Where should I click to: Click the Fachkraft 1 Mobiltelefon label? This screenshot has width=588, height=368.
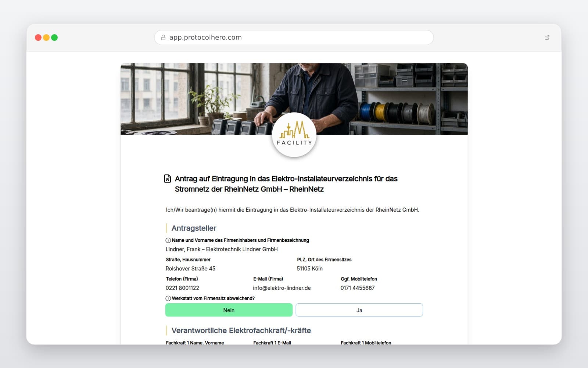point(366,343)
